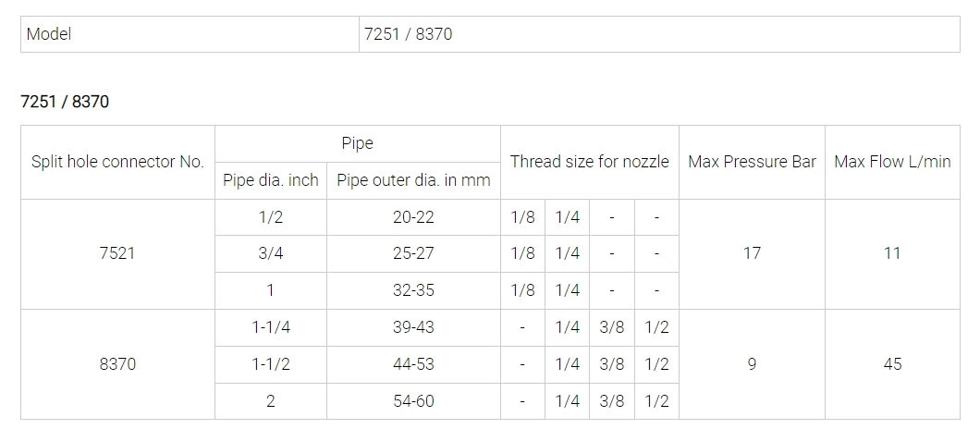980x429 pixels.
Task: Click the 54-60 pipe outer diameter cell
Action: coord(413,401)
